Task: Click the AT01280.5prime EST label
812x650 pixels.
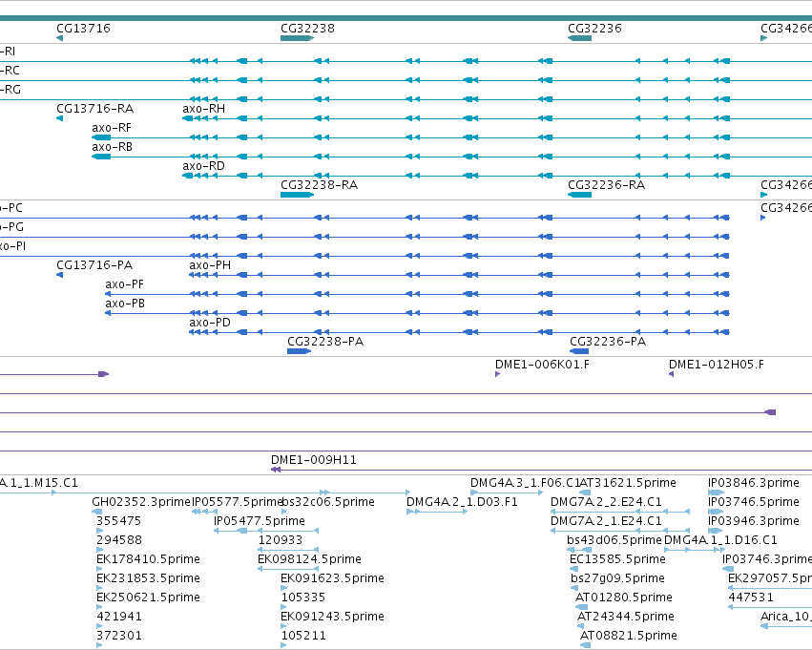Action: point(623,598)
